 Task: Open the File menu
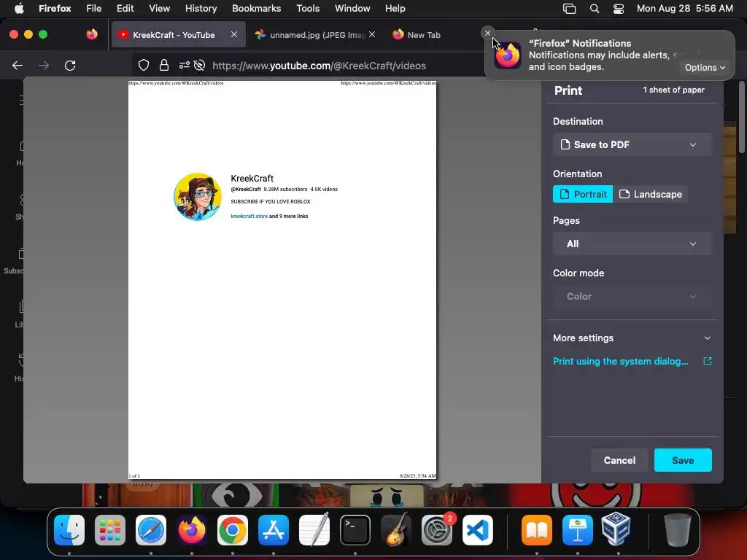coord(94,9)
